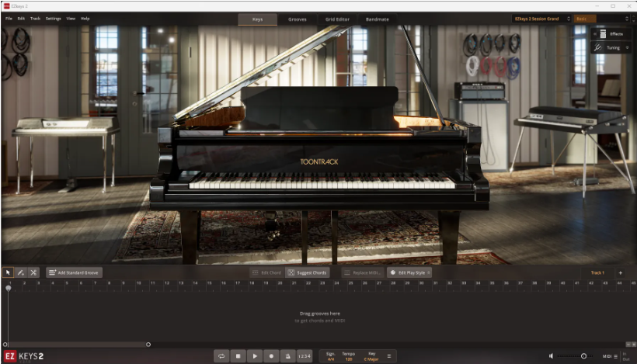Open the Help menu

[85, 19]
